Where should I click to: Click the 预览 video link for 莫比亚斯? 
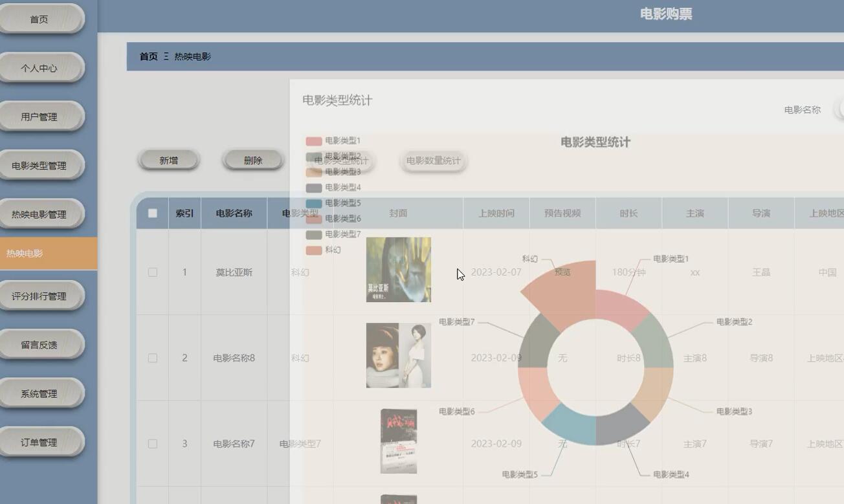[562, 272]
